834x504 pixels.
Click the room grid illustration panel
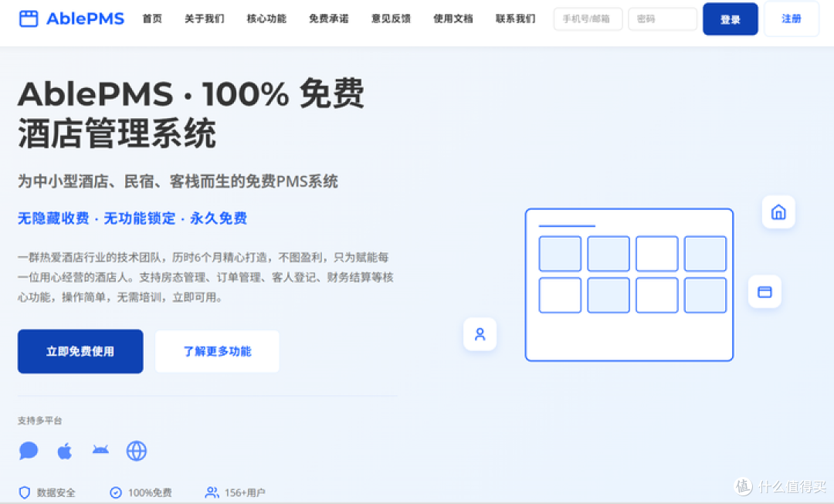click(629, 285)
